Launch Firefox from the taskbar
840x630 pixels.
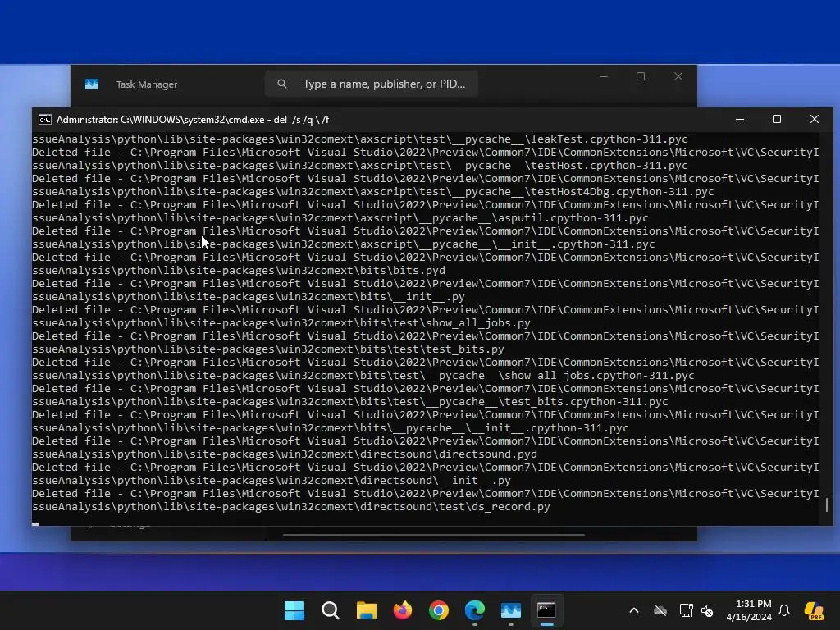[403, 610]
